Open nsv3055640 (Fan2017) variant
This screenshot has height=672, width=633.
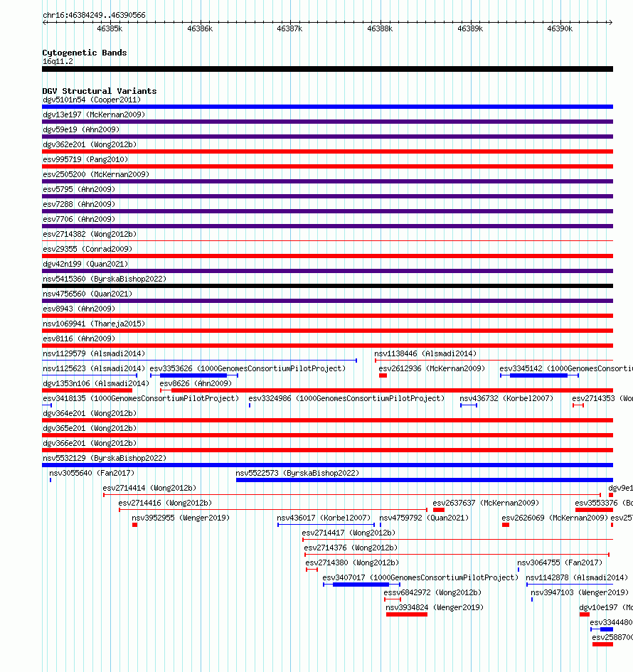[50, 480]
